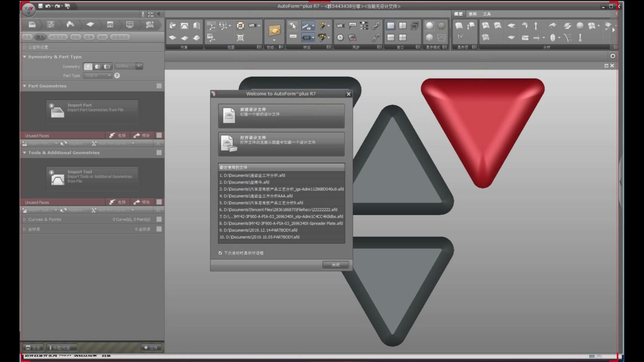The height and width of the screenshot is (362, 644).
Task: Collapse the Symmetry & Part Type section
Action: [x=24, y=57]
